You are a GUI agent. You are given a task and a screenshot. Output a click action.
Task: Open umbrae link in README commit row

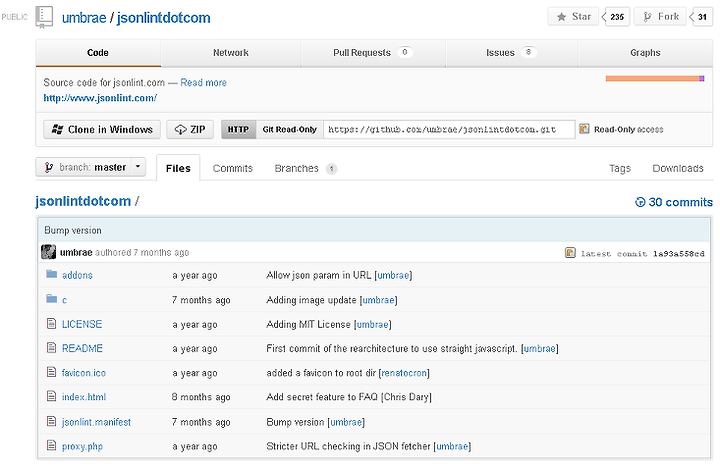pyautogui.click(x=540, y=349)
